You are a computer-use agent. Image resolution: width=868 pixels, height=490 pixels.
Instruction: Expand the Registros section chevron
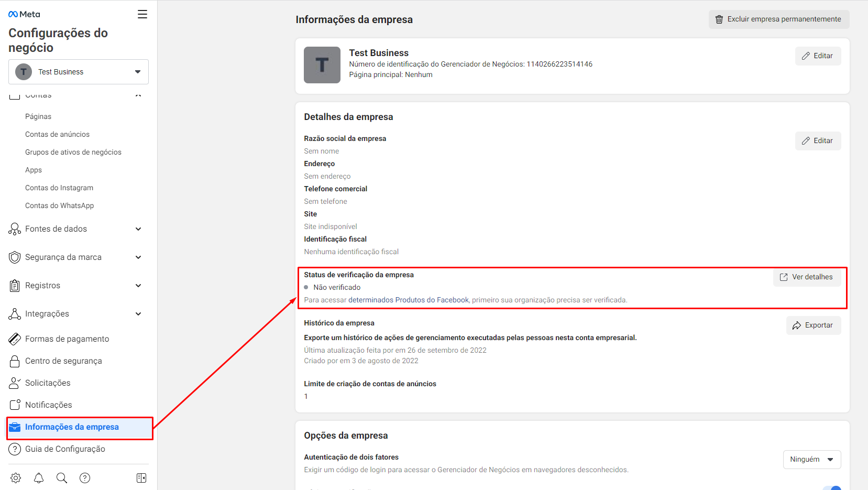tap(138, 286)
